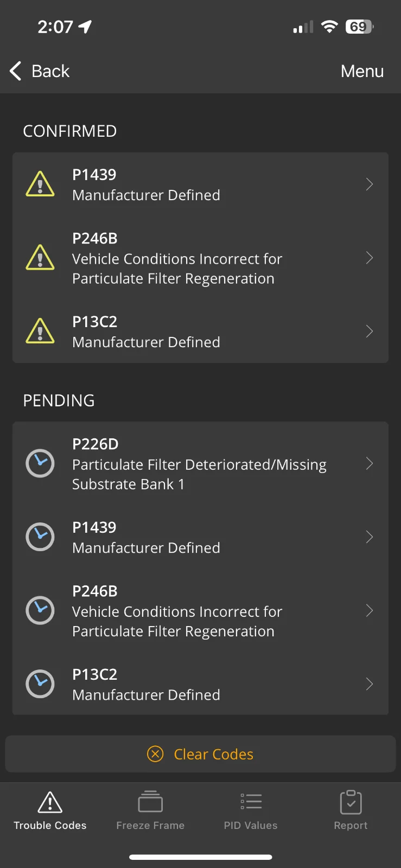Screen dimensions: 401x868
Task: Select the Trouble Codes tab
Action: tap(50, 810)
